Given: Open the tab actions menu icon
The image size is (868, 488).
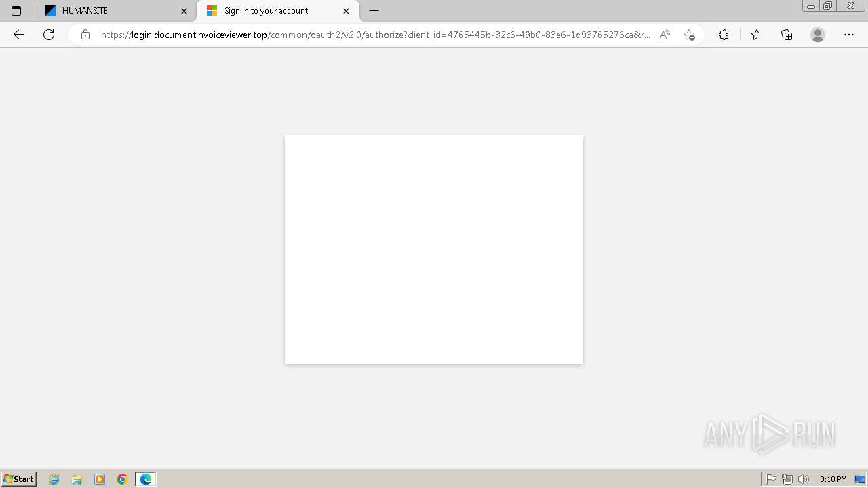Looking at the screenshot, I should click(x=16, y=11).
